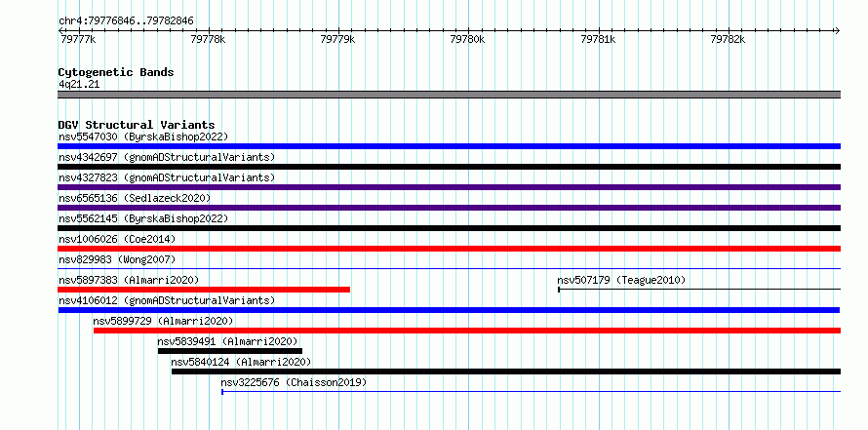Image resolution: width=868 pixels, height=430 pixels.
Task: Click the thin black line under nsv507179
Action: (699, 290)
